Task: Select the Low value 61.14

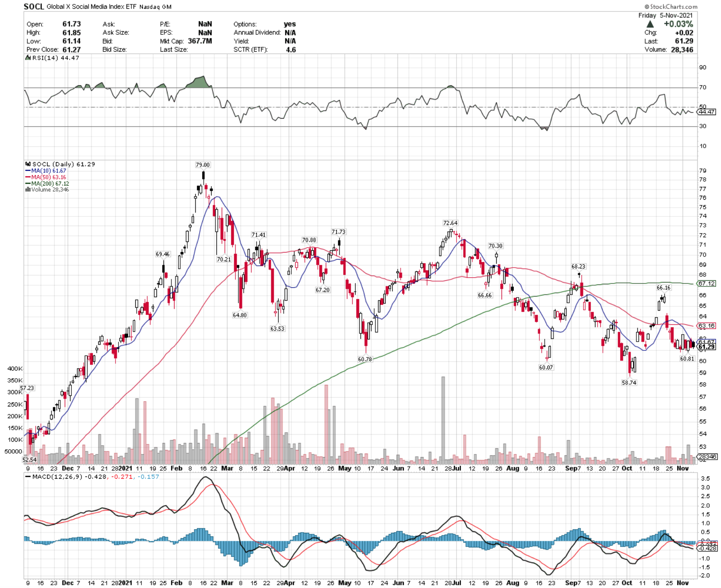Action: (x=71, y=41)
